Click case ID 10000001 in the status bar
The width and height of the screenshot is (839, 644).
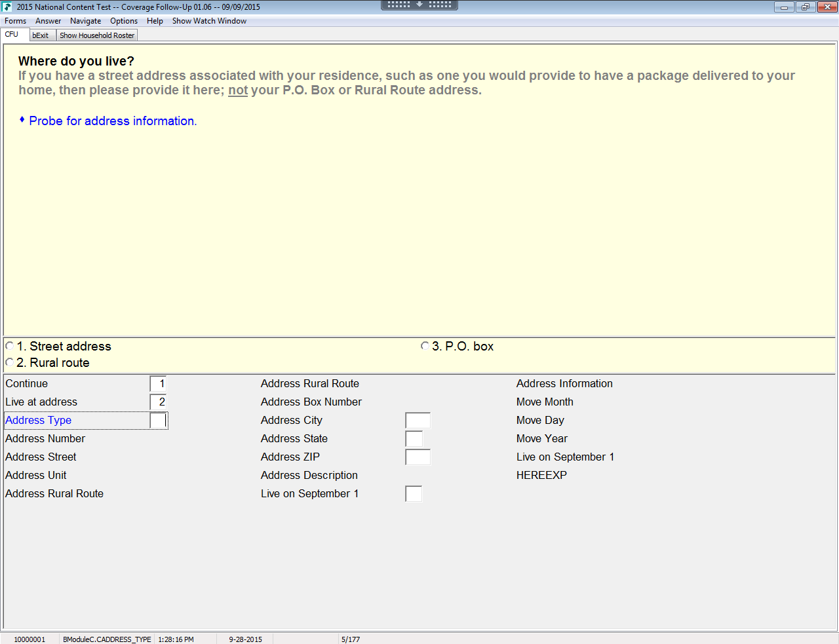(29, 639)
